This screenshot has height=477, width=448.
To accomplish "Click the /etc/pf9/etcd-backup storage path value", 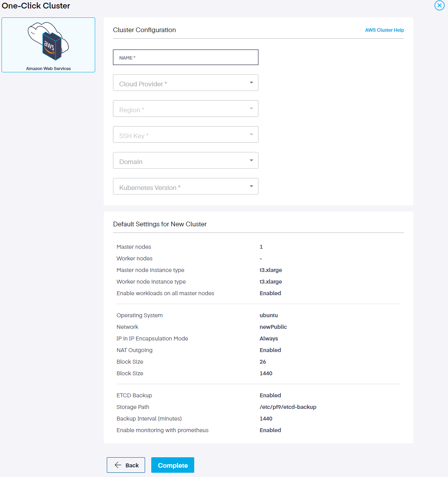I will tap(288, 407).
